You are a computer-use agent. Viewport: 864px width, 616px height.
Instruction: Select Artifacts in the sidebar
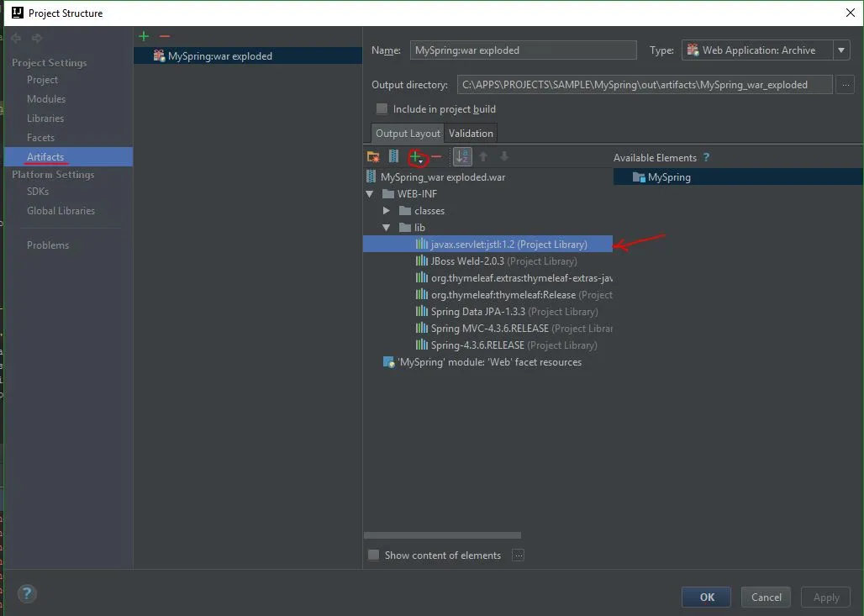(68, 156)
